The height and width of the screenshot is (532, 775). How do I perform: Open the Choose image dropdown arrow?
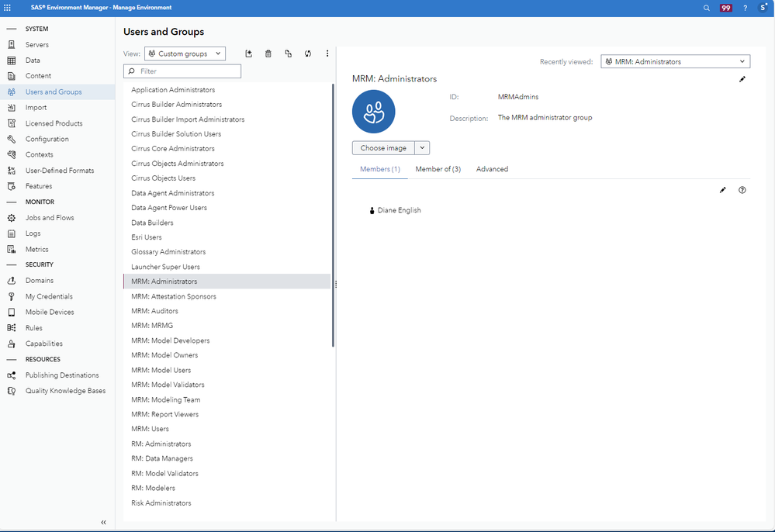coord(422,147)
